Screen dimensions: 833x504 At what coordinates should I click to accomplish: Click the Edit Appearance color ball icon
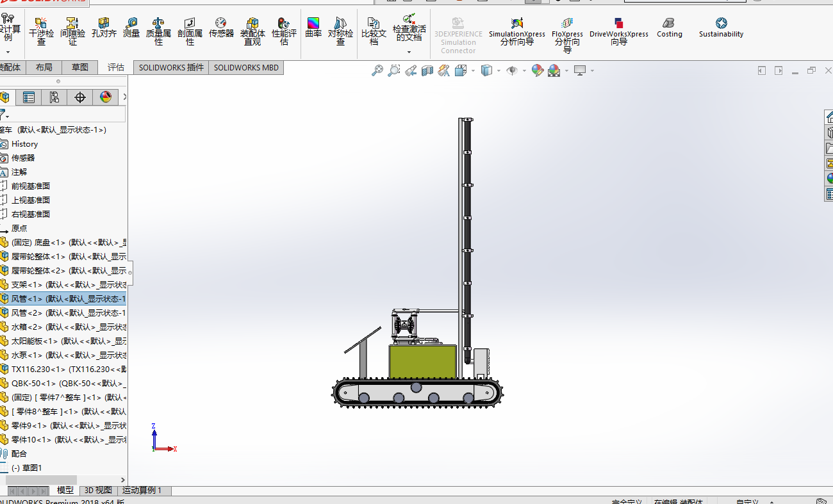(x=538, y=70)
